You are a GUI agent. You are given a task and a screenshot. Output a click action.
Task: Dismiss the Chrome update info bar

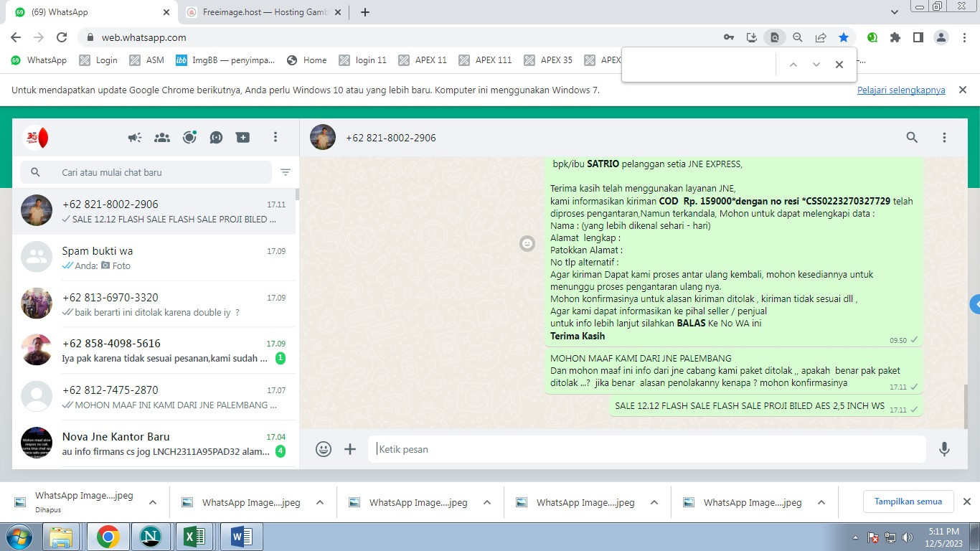click(963, 90)
